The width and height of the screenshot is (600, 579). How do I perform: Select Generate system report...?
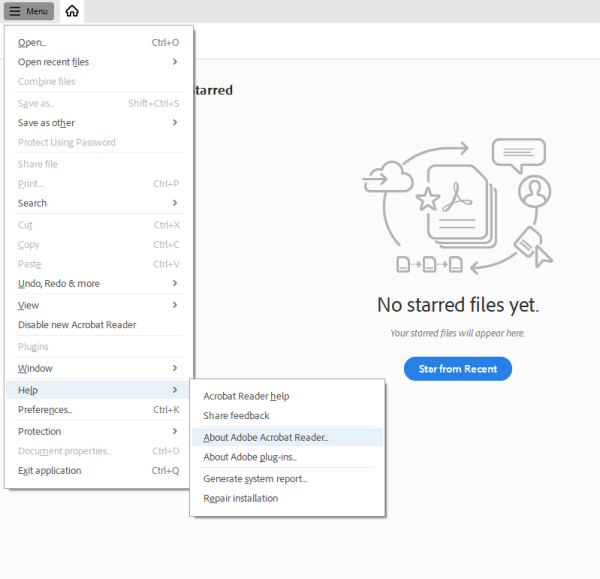[287, 479]
